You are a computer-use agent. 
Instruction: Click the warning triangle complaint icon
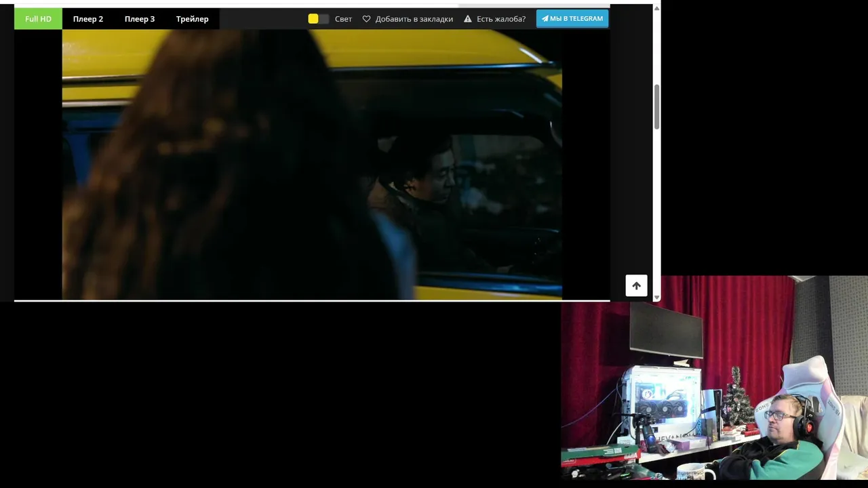(468, 19)
